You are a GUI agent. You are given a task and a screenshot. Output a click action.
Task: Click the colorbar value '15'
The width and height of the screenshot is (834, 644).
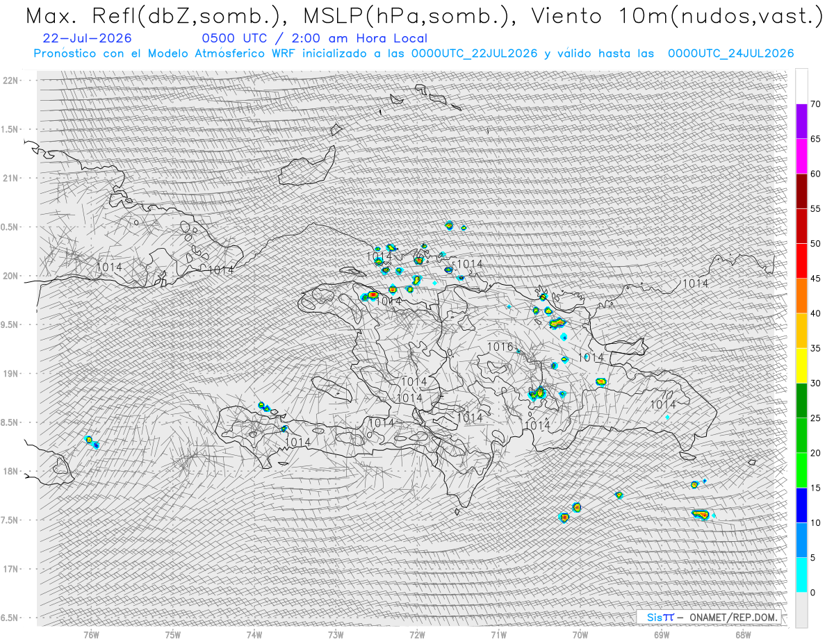coord(815,488)
